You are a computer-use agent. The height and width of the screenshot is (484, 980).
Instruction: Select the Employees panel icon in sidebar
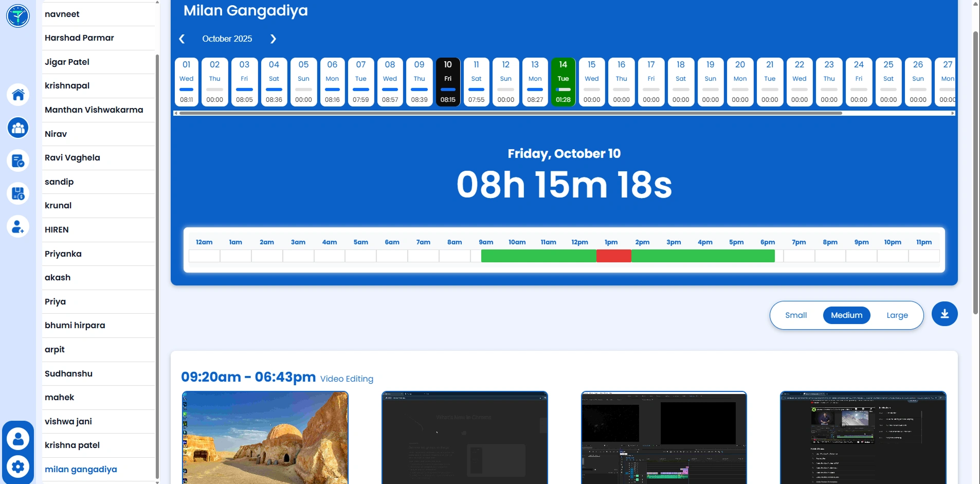pos(18,128)
